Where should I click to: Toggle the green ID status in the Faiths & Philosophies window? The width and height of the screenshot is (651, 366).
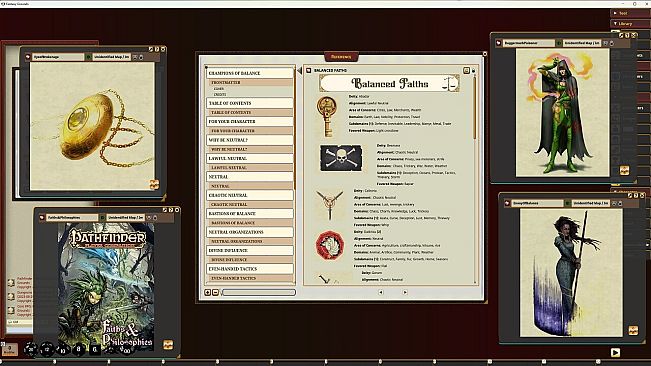coord(102,217)
